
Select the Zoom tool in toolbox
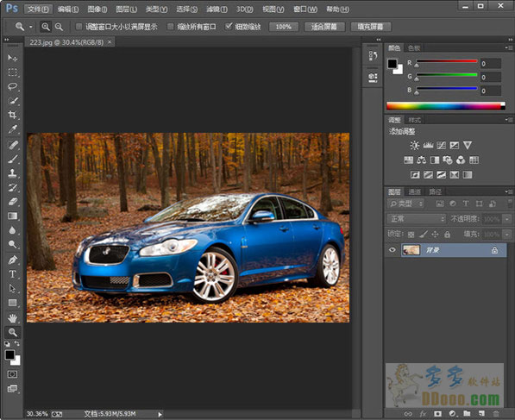pos(12,332)
